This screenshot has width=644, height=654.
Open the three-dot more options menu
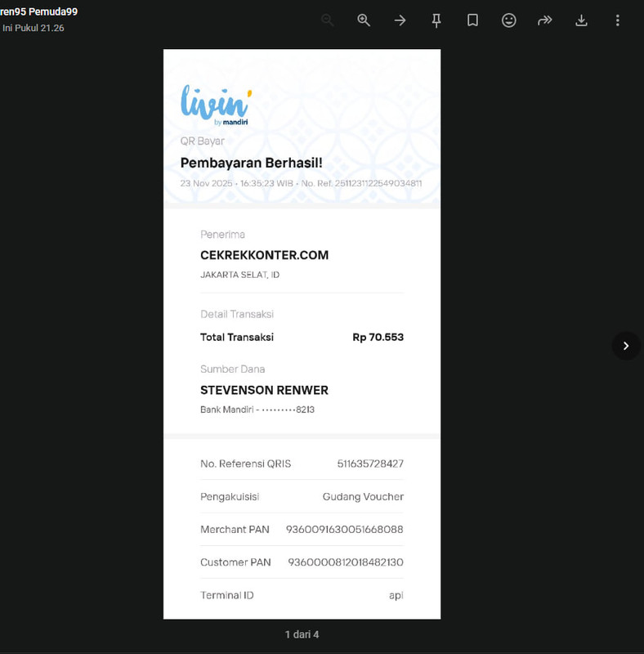(618, 20)
